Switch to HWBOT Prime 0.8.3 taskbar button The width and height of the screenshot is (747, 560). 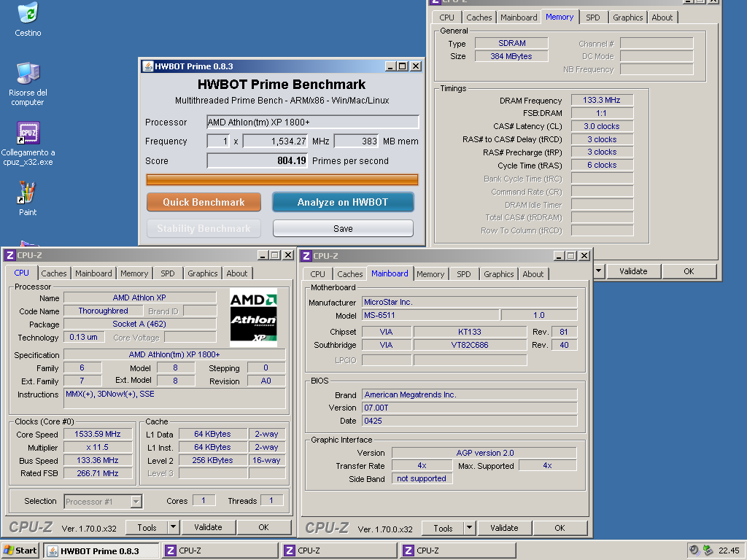pos(101,551)
